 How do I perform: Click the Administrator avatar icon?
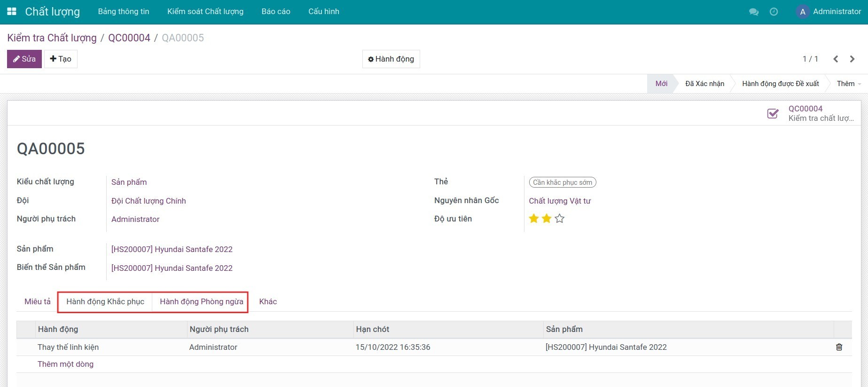802,12
